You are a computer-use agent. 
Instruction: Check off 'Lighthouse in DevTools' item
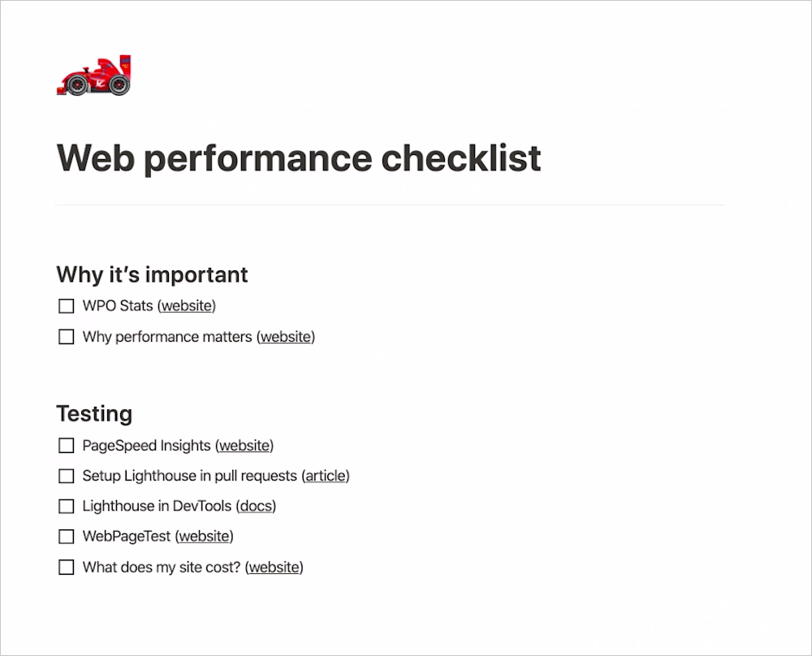pyautogui.click(x=67, y=507)
